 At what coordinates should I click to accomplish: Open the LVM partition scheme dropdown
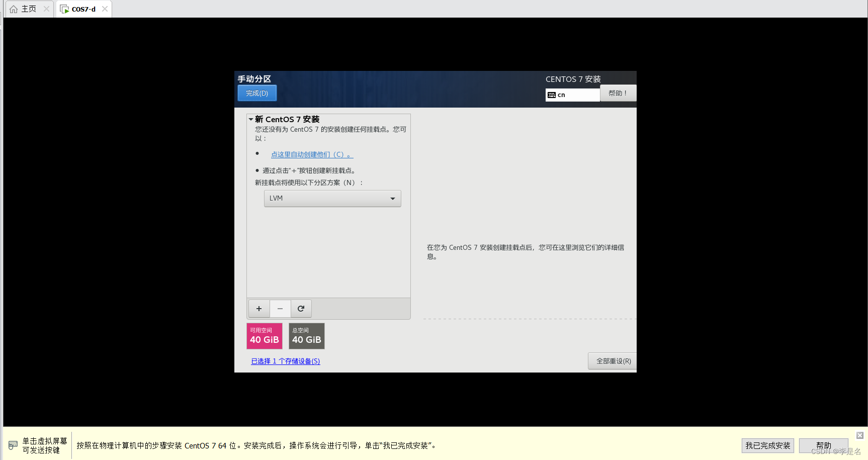pos(332,199)
